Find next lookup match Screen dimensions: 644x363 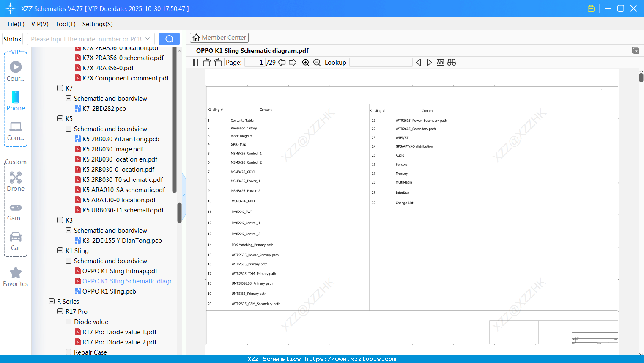429,63
